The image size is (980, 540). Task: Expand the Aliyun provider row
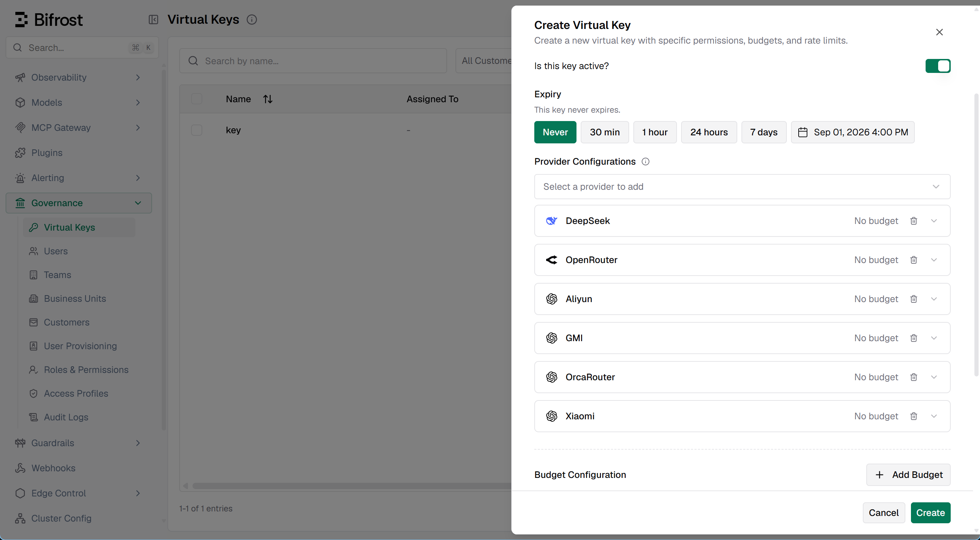[x=934, y=299]
